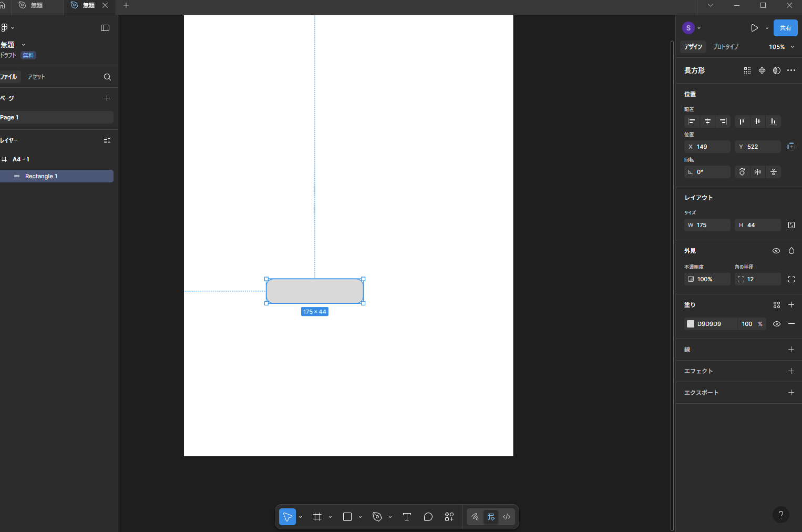
Task: Select the Frame tool in the toolbar
Action: (x=317, y=517)
